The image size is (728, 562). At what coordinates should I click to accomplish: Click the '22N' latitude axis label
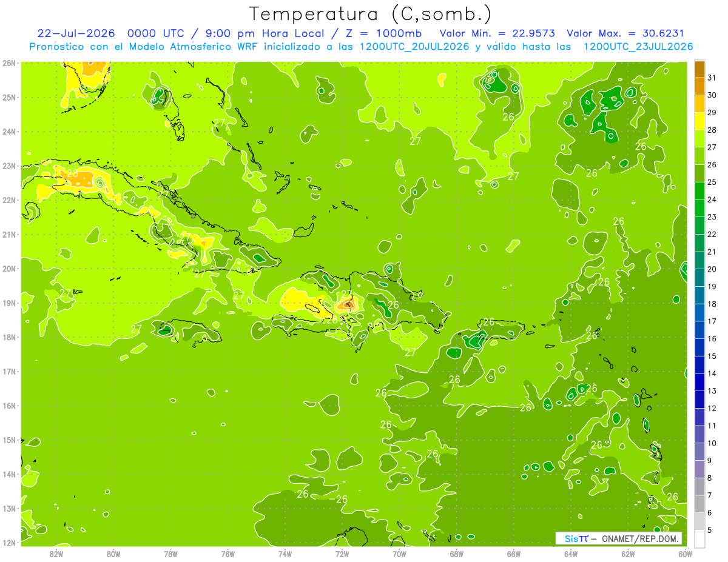(x=9, y=200)
